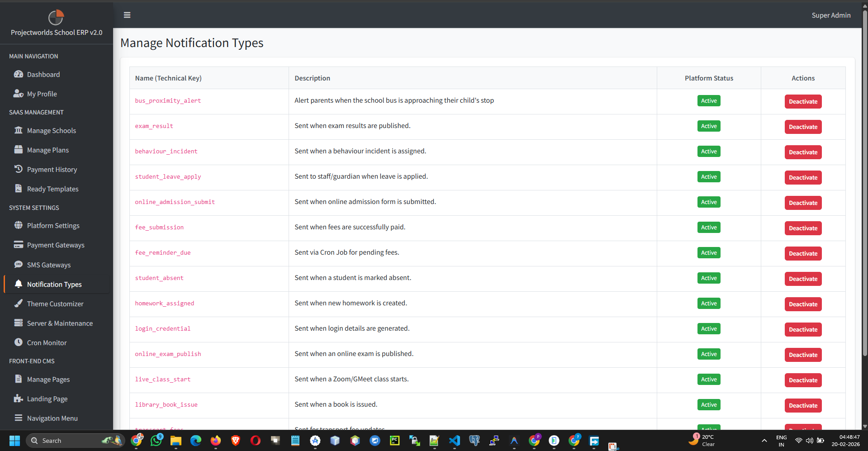Click the Payment Gateways card icon
Viewport: 868px width, 451px height.
pyautogui.click(x=19, y=245)
